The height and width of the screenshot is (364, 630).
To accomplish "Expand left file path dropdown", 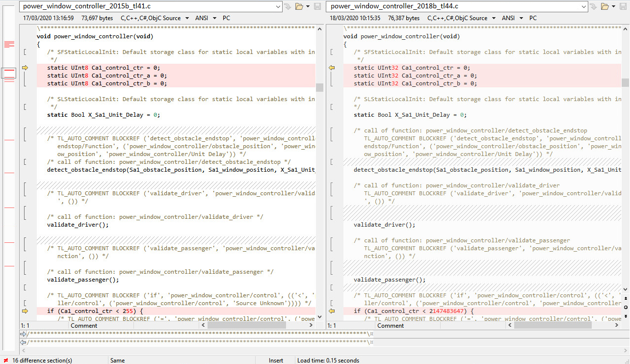I will pyautogui.click(x=278, y=6).
